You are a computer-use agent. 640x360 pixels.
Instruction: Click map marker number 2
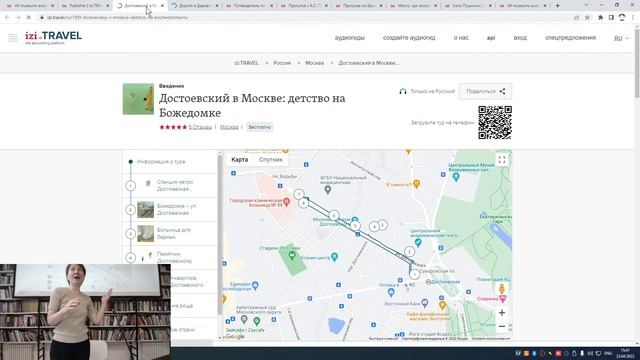[x=409, y=252]
